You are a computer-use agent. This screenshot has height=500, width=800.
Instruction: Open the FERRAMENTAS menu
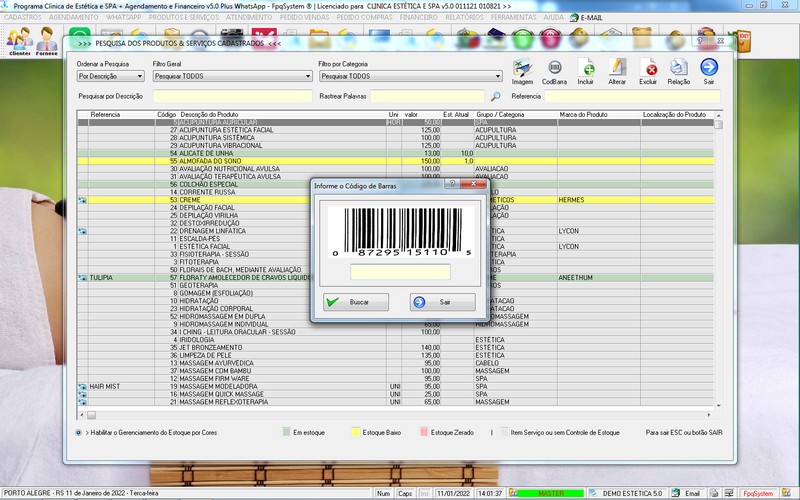click(513, 17)
